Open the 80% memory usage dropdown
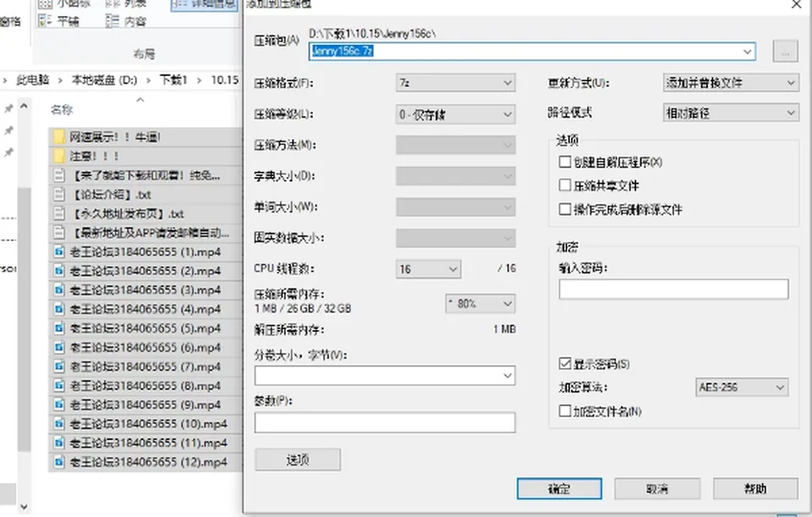The height and width of the screenshot is (517, 812). pyautogui.click(x=480, y=304)
